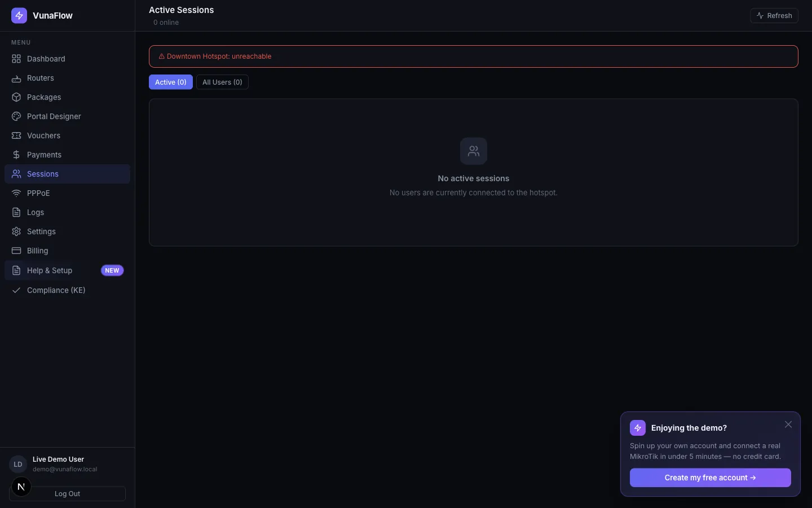Click the demo@vunaflow.local email text
Viewport: 812px width, 508px height.
(65, 469)
